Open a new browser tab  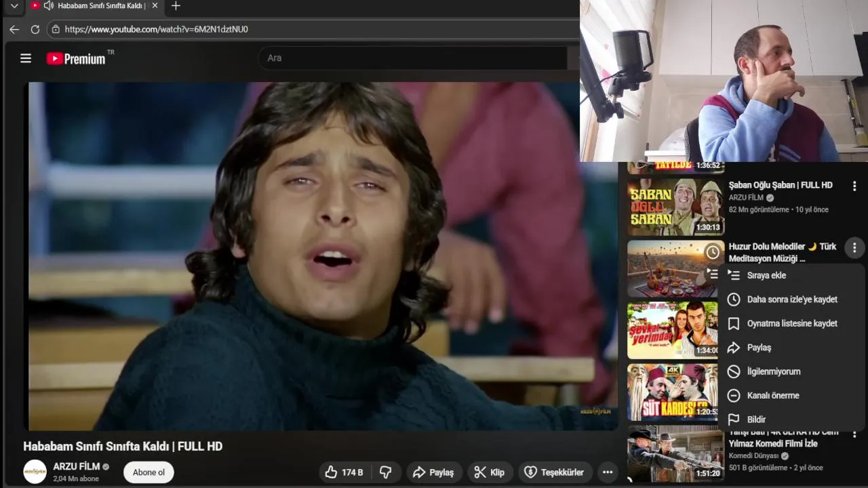coord(176,6)
